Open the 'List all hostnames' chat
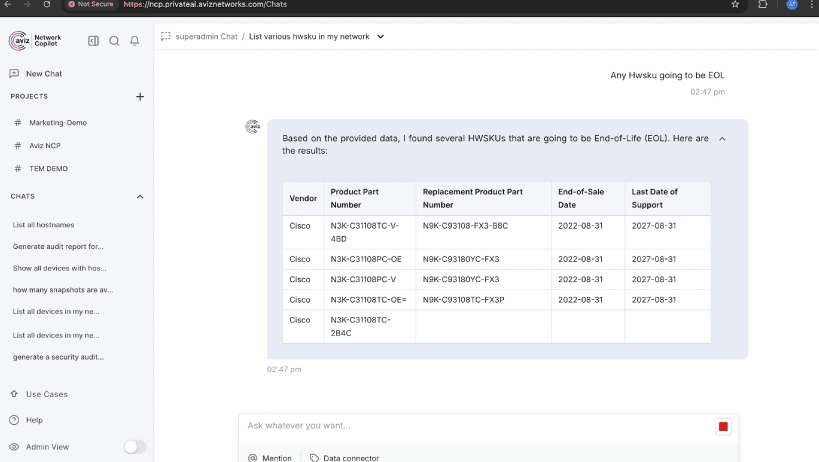 pos(43,225)
